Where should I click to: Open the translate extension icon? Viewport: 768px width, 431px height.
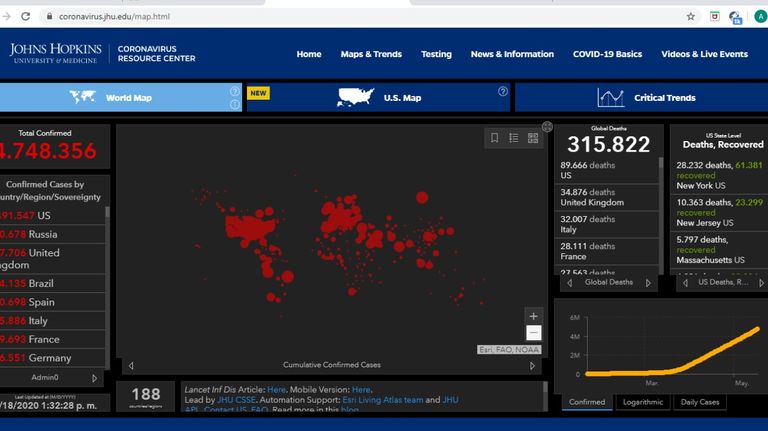[x=735, y=18]
